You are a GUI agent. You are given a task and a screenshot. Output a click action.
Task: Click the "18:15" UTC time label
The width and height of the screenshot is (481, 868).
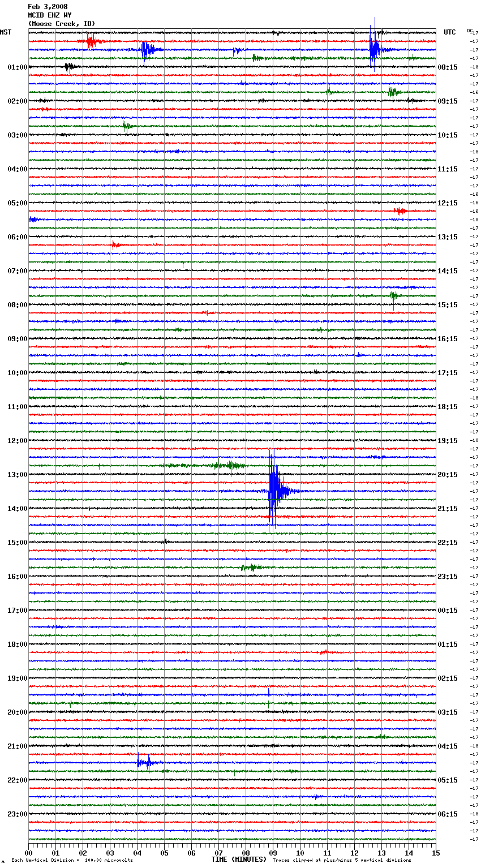(448, 407)
